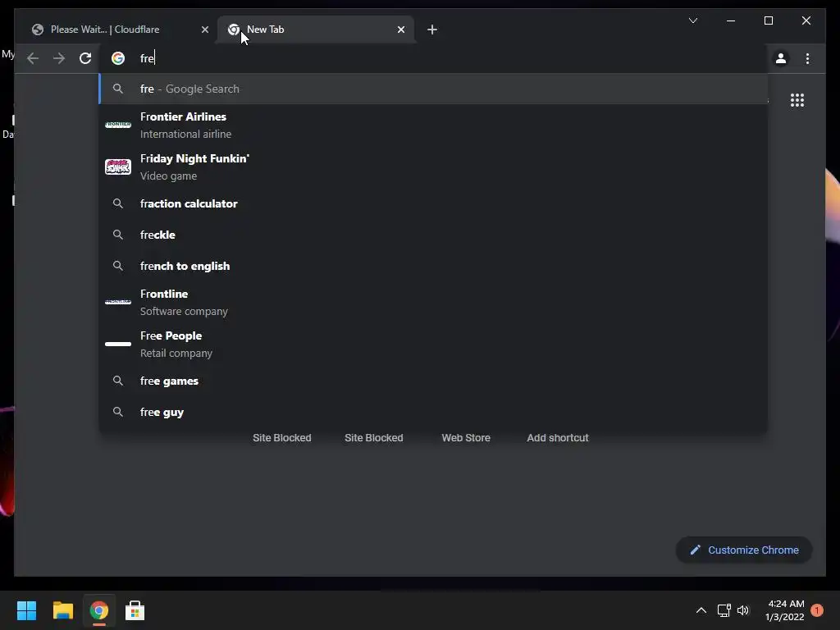Open the Chrome three-dot menu
840x630 pixels.
coord(807,58)
